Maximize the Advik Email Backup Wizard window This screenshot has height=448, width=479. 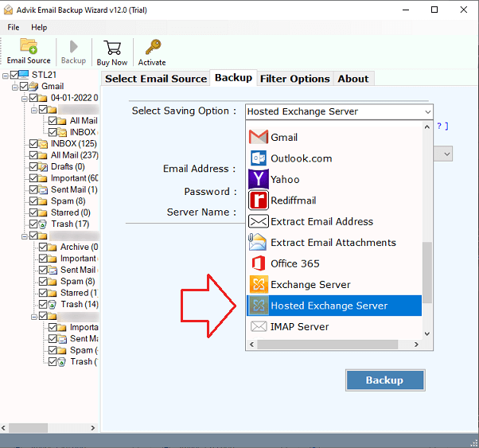point(434,10)
